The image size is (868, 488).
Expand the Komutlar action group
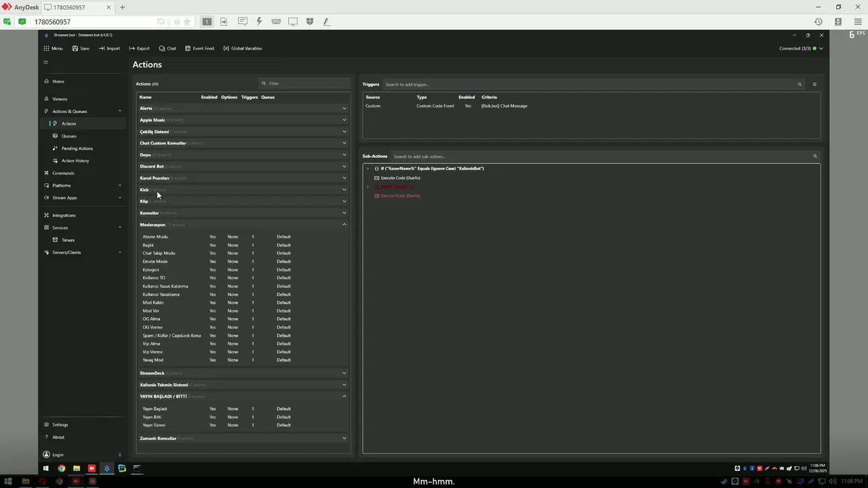(344, 213)
